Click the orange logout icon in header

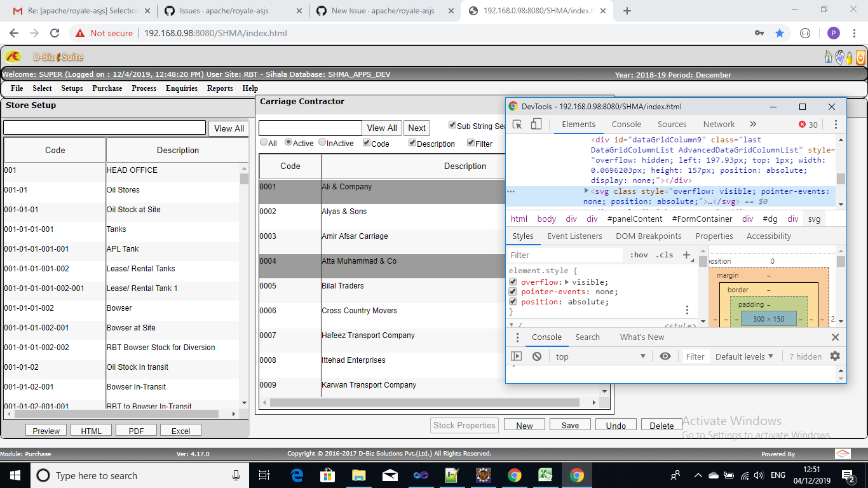pos(860,57)
